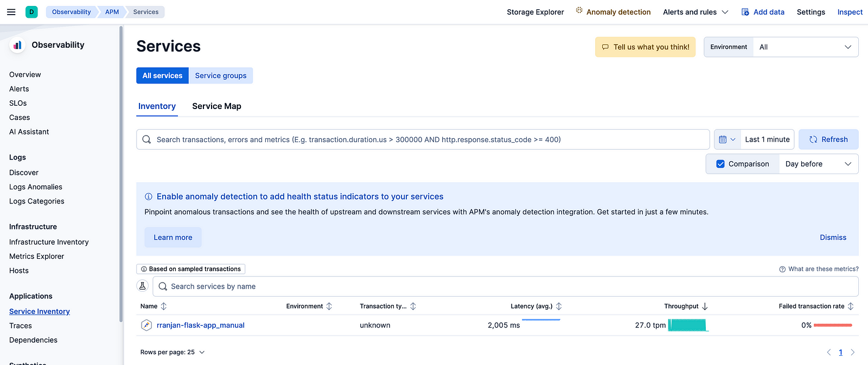The height and width of the screenshot is (365, 868).
Task: Open the Environment dropdown
Action: click(805, 47)
